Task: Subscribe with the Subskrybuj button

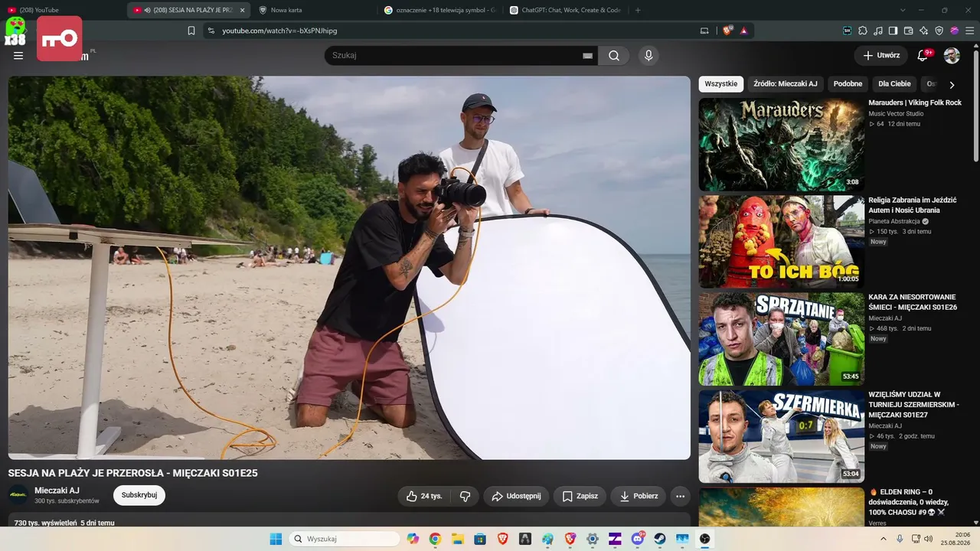Action: 139,495
